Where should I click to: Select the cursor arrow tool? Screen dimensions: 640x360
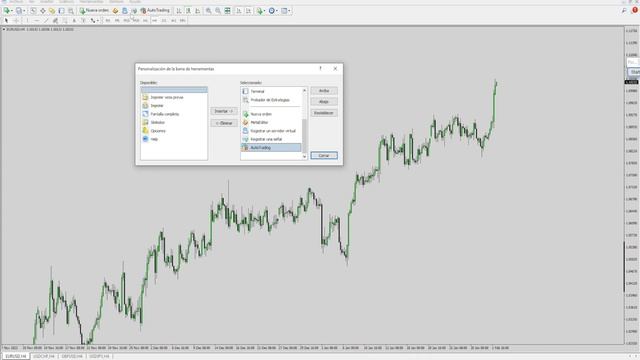pos(6,20)
